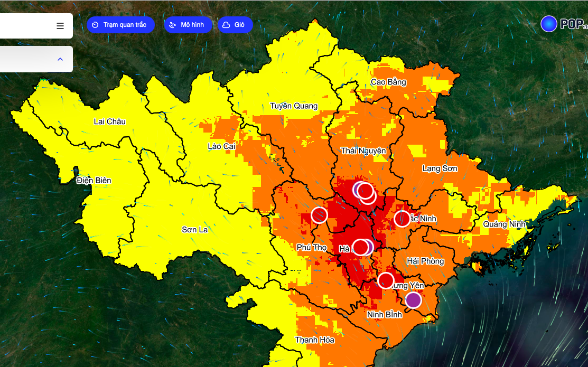Select the red station marker at Bắc Ninh
This screenshot has height=367, width=588.
(x=402, y=219)
